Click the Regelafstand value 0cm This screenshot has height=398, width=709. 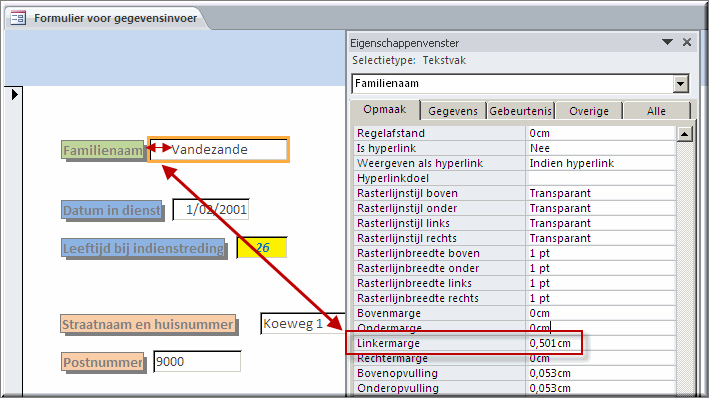601,133
